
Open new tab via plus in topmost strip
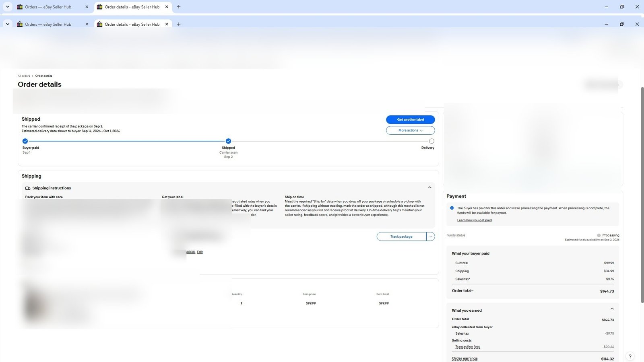point(179,7)
